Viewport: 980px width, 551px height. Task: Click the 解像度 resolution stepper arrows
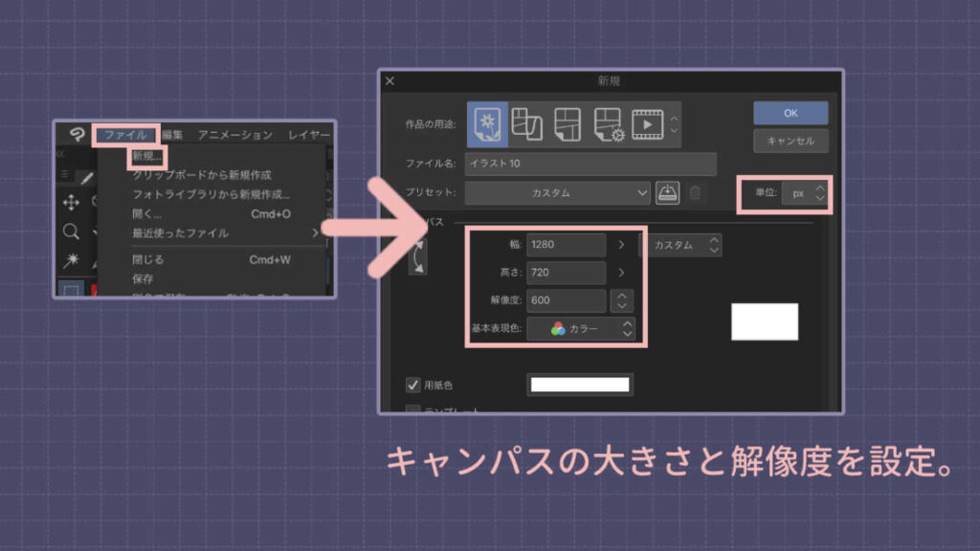(621, 300)
